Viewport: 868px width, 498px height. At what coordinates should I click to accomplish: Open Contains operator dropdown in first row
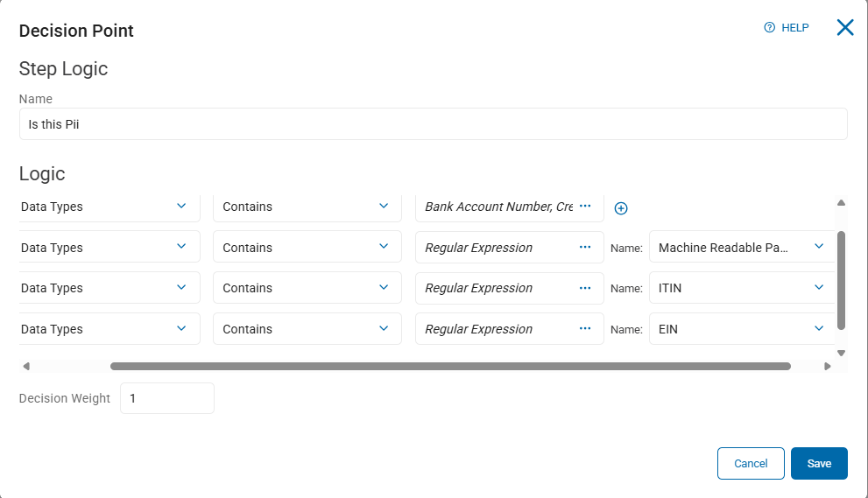(383, 207)
